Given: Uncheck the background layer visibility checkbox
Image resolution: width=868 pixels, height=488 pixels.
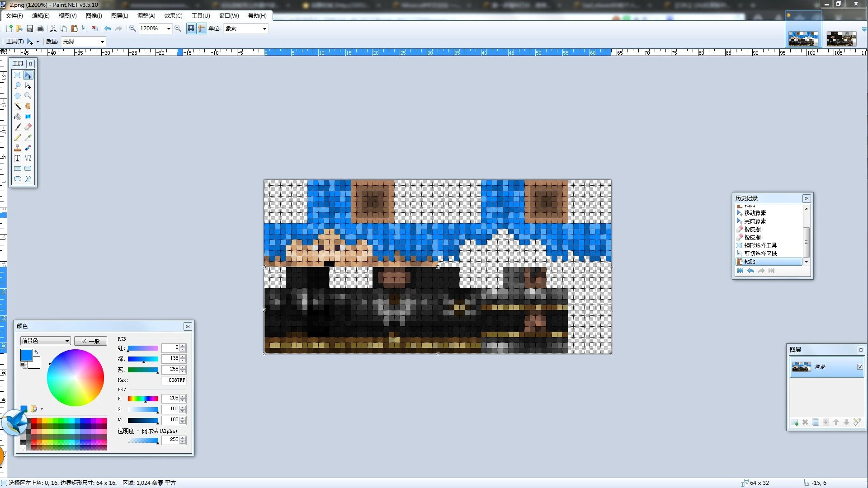Looking at the screenshot, I should pos(860,367).
